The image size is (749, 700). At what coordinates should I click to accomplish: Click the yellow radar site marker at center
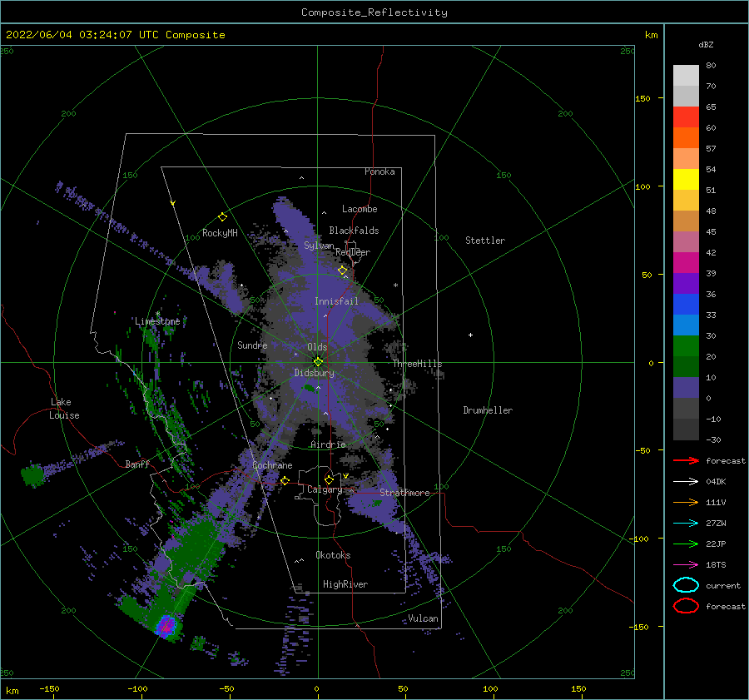click(318, 362)
